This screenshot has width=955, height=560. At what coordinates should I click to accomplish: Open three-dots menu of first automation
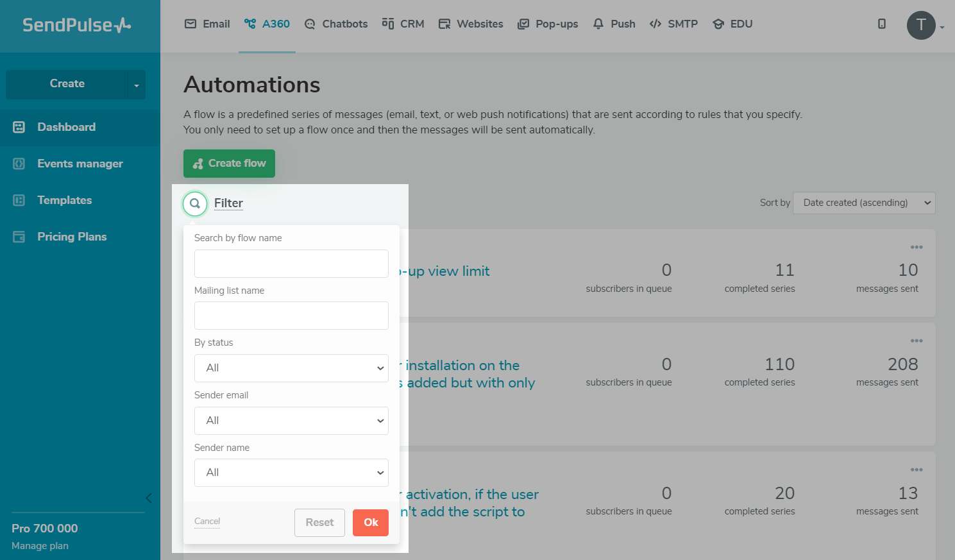(x=917, y=247)
